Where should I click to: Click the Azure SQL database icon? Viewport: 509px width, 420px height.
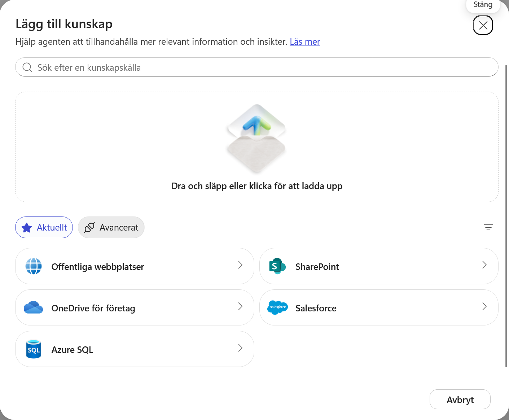click(x=34, y=349)
